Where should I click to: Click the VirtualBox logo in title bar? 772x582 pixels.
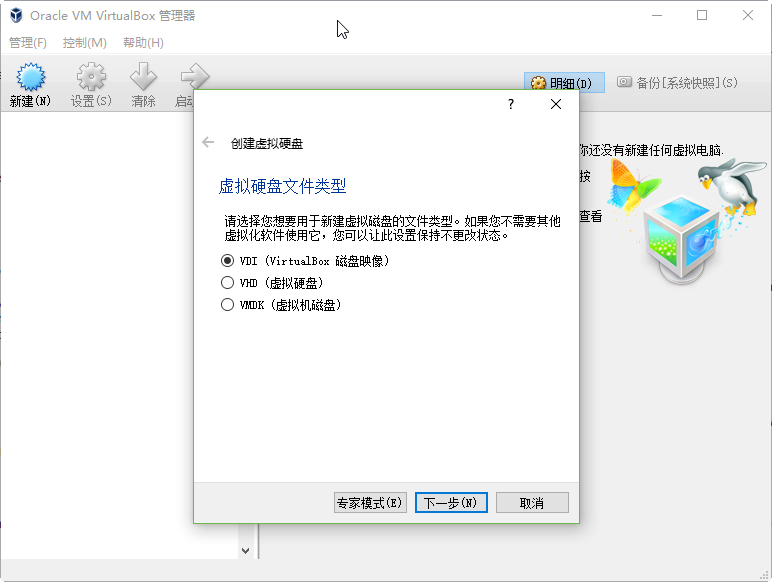point(16,15)
